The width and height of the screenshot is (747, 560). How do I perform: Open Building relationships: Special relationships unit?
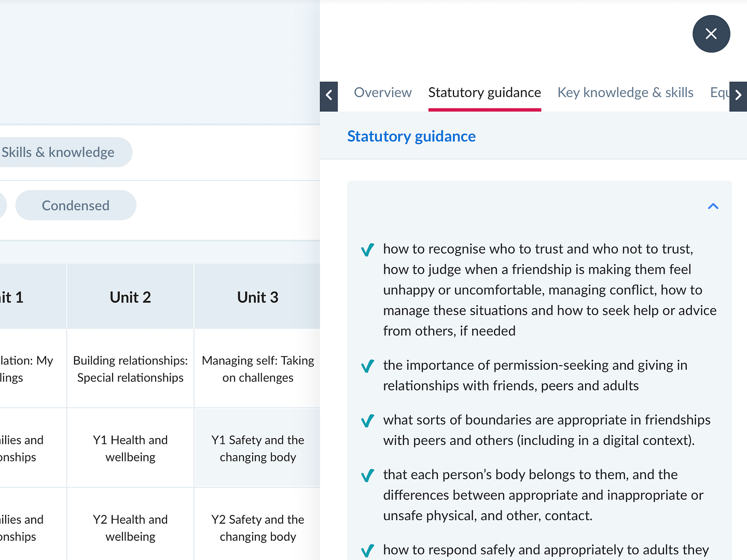(130, 369)
